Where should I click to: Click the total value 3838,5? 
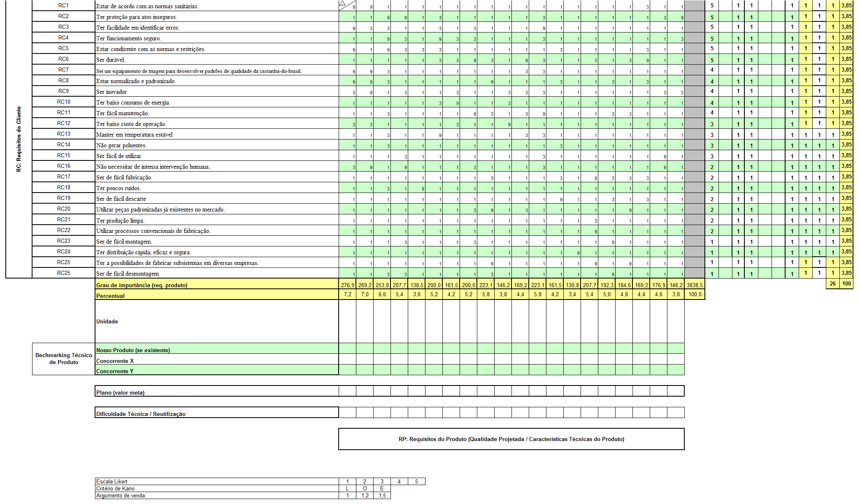(695, 285)
